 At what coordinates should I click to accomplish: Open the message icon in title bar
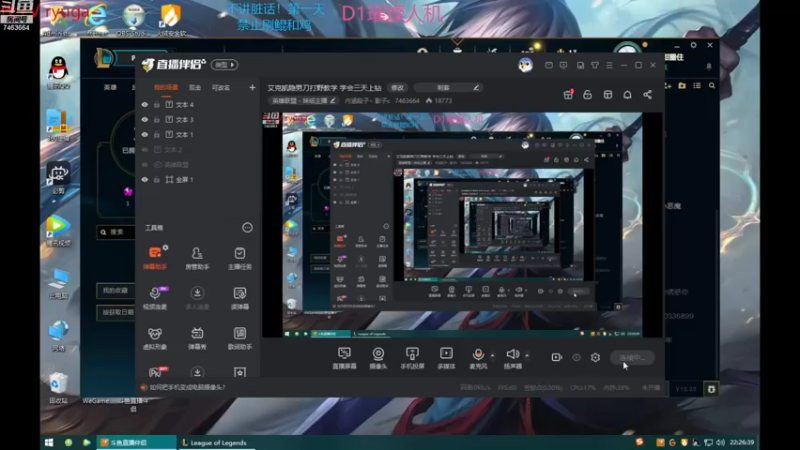tap(548, 65)
